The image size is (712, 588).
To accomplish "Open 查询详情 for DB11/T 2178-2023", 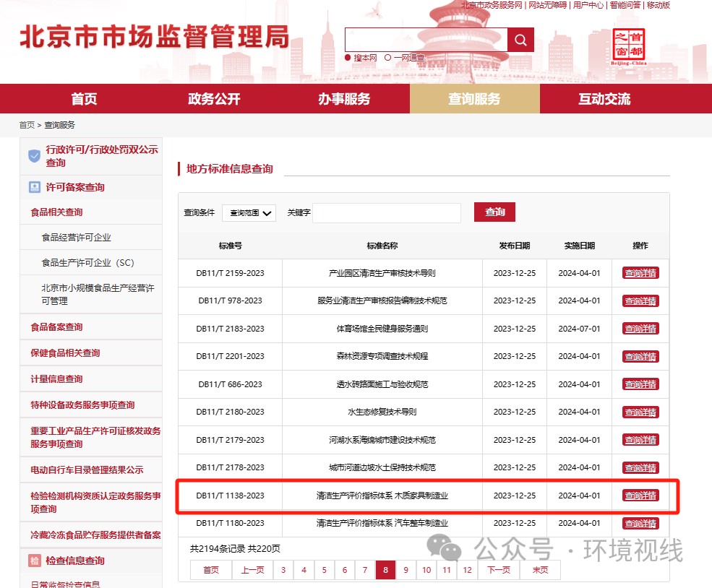I will [x=640, y=468].
